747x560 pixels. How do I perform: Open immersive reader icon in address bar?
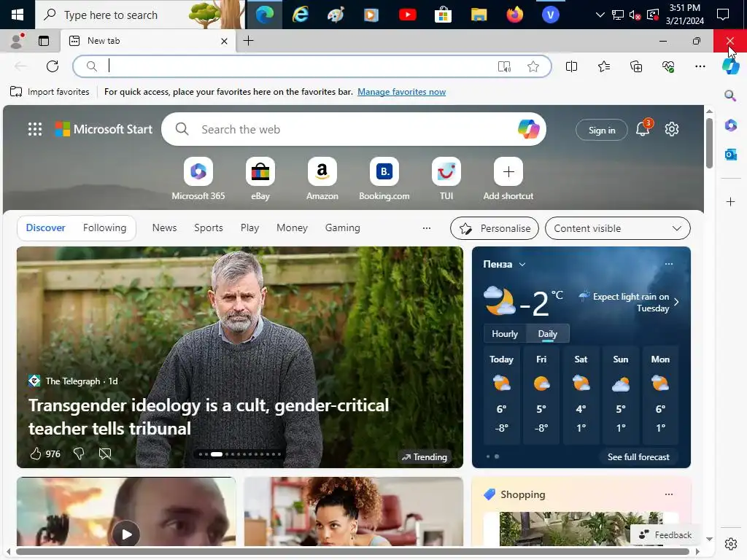(x=504, y=66)
